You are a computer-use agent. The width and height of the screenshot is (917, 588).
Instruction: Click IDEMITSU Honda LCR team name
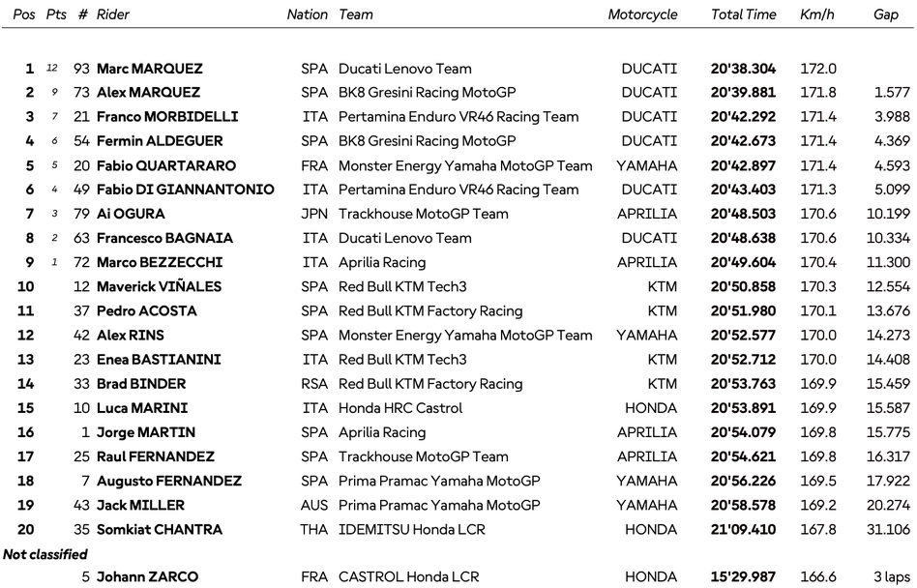click(x=411, y=529)
